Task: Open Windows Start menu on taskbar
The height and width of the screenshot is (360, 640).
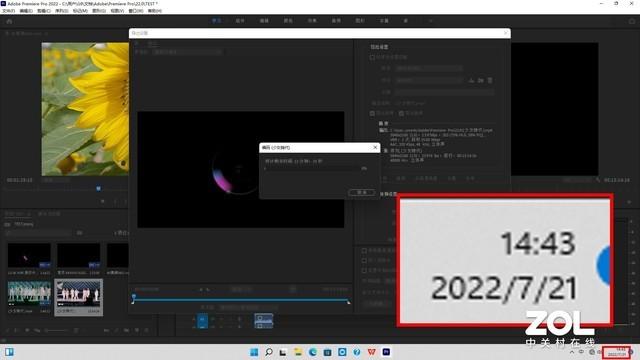Action: [254, 352]
